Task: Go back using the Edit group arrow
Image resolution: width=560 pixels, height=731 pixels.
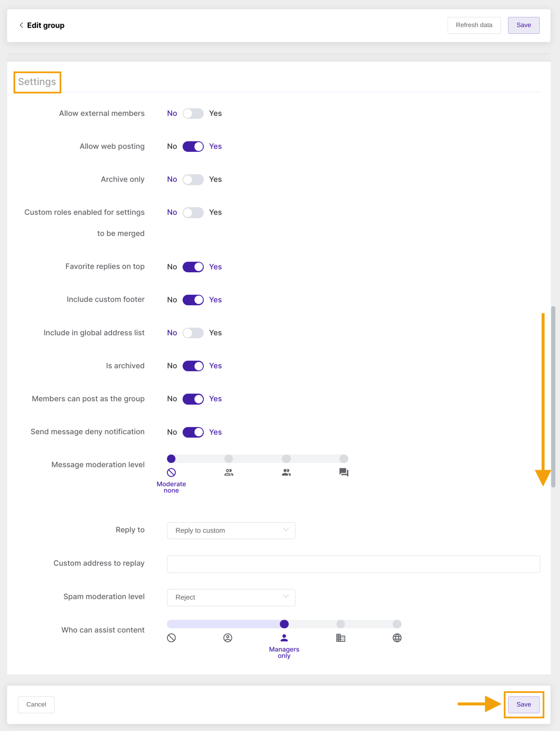Action: coord(21,25)
